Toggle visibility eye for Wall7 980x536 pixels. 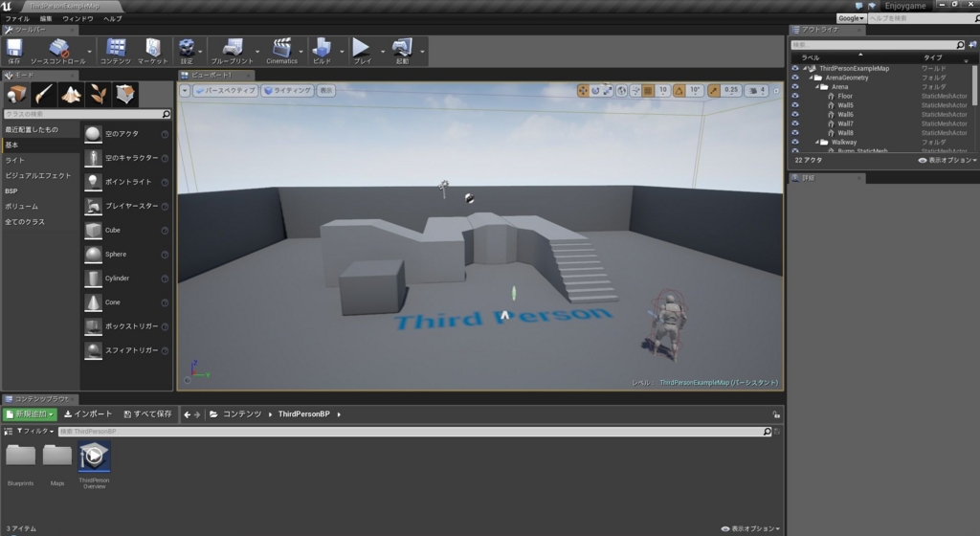click(x=795, y=123)
